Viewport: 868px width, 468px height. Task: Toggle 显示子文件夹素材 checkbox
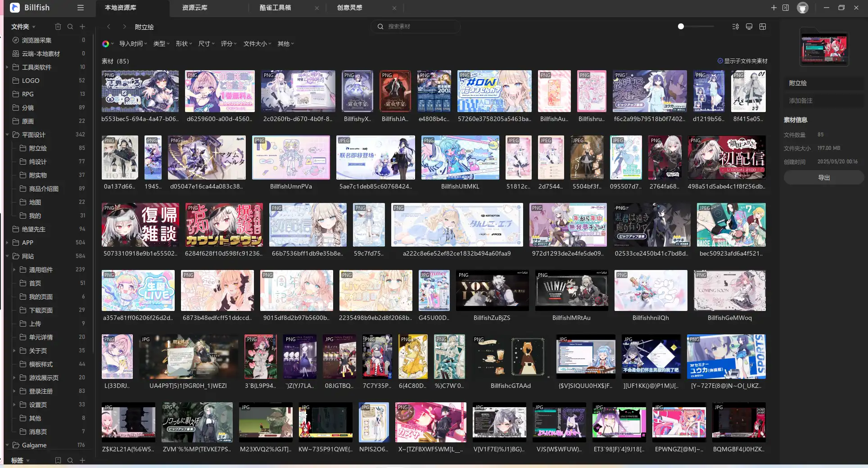[x=720, y=61]
